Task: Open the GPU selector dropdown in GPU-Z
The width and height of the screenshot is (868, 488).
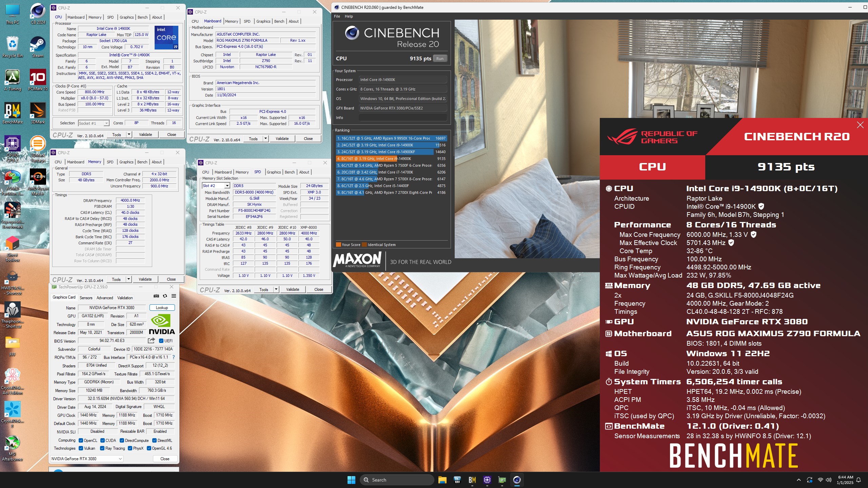Action: [x=86, y=459]
